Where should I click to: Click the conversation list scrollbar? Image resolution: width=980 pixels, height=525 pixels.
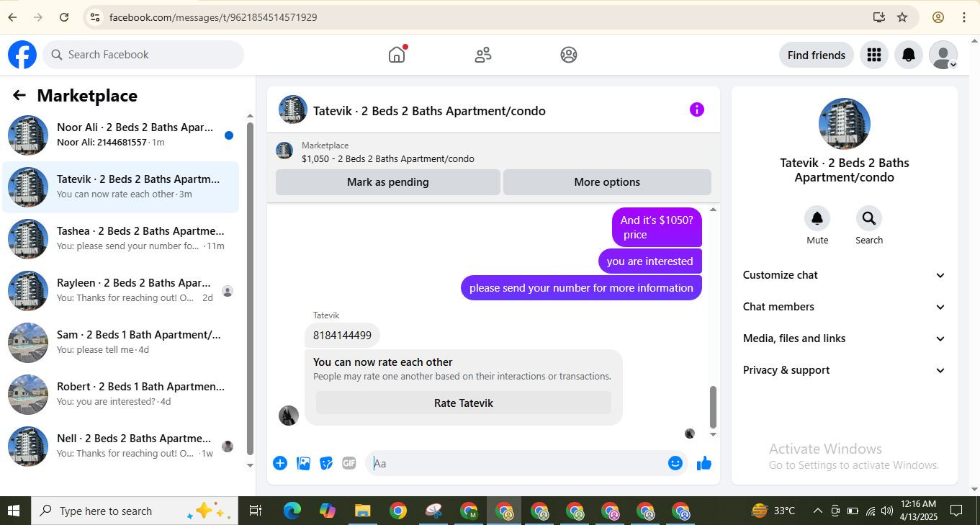(250, 288)
